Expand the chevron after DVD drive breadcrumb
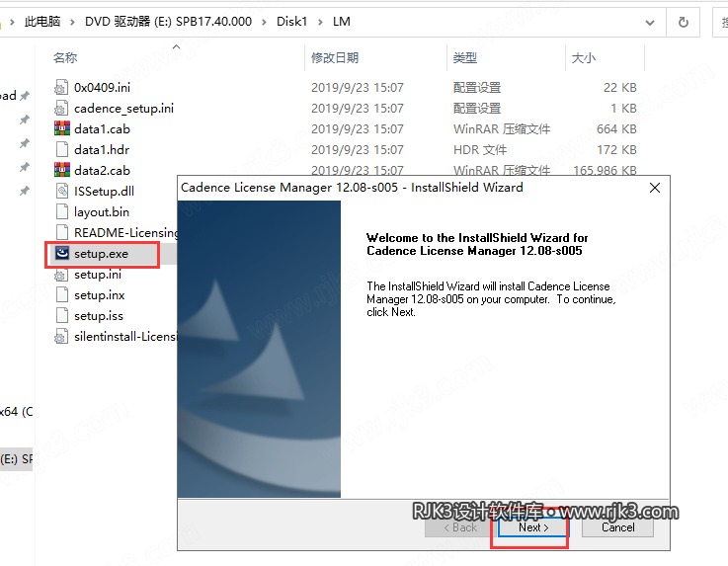This screenshot has height=566, width=728. [264, 22]
